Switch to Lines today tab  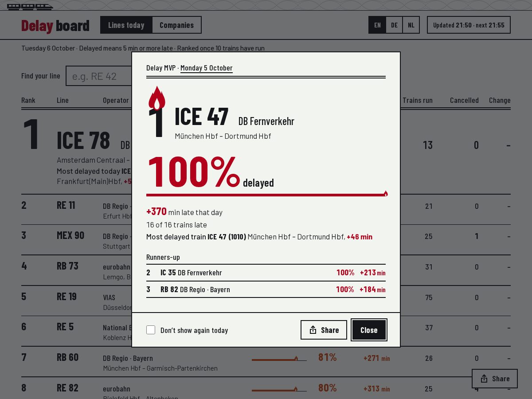pyautogui.click(x=126, y=25)
